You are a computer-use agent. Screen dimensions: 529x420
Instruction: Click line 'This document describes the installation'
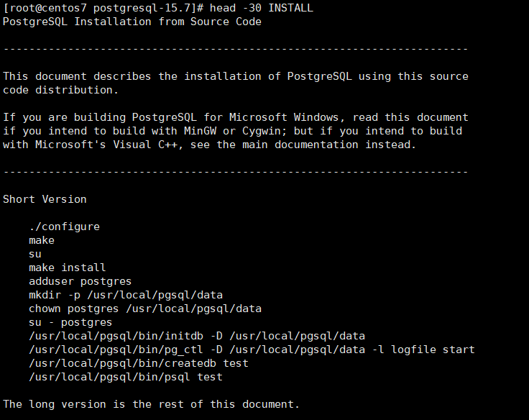click(236, 76)
